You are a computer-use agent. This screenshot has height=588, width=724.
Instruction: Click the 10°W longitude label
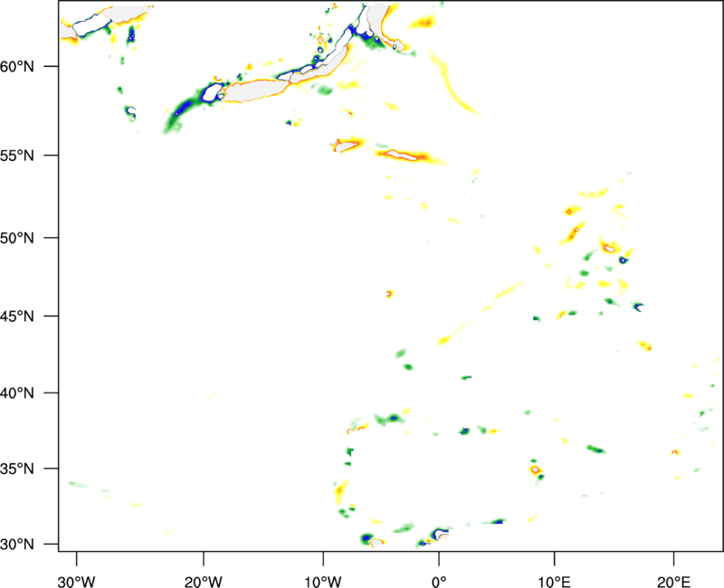(322, 582)
